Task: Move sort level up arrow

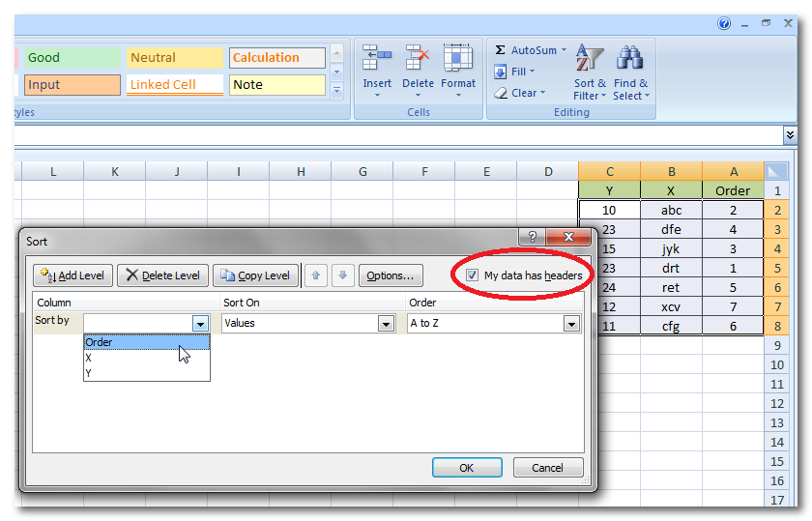Action: (316, 275)
